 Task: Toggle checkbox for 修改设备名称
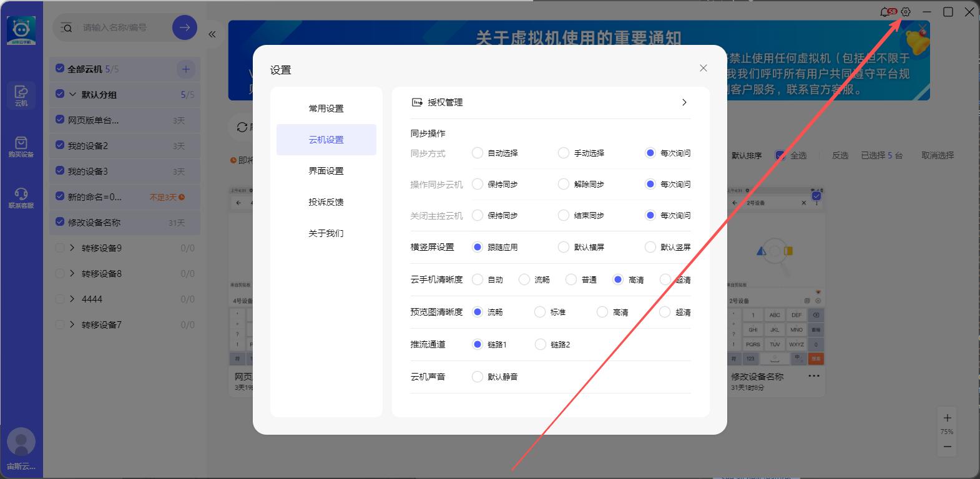pos(60,221)
